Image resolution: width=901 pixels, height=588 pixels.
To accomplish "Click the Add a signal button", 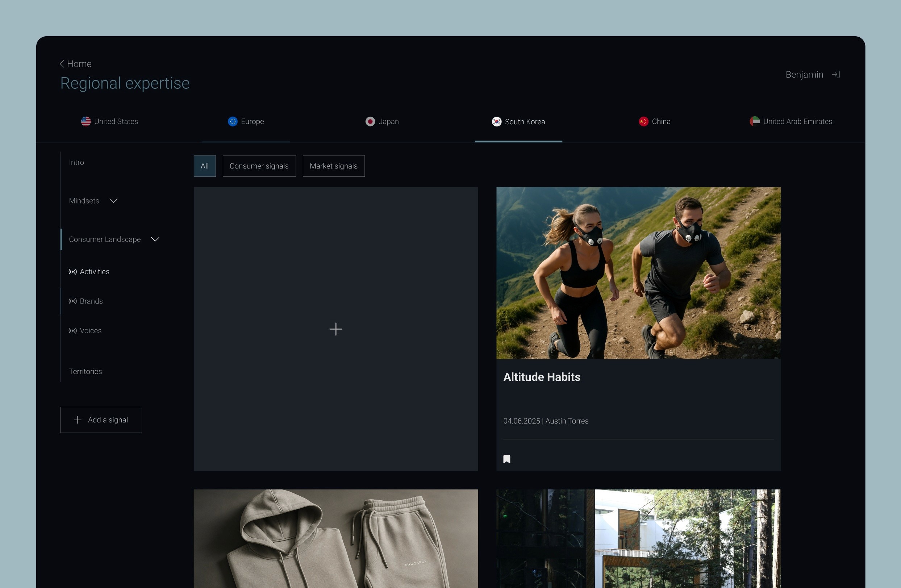I will coord(101,420).
